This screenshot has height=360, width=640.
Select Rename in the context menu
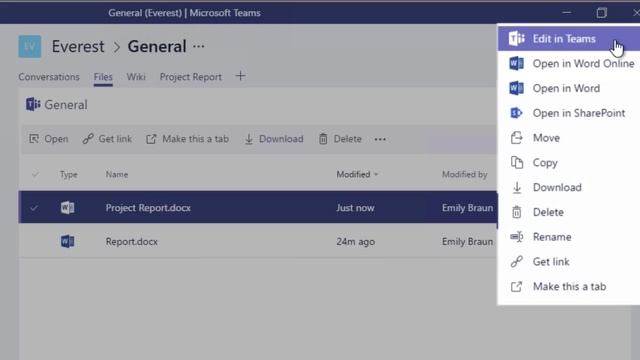(569, 237)
